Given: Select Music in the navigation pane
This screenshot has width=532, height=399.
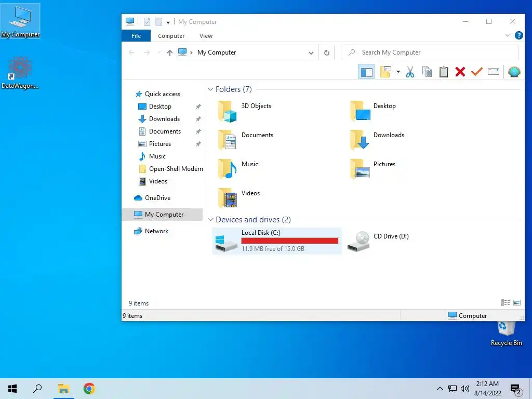Looking at the screenshot, I should point(157,156).
